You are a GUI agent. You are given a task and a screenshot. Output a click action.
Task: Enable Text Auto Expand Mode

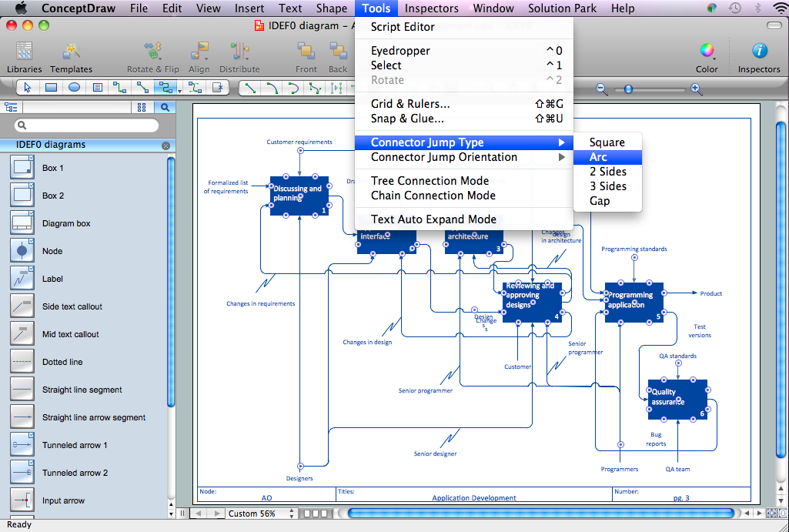(433, 219)
